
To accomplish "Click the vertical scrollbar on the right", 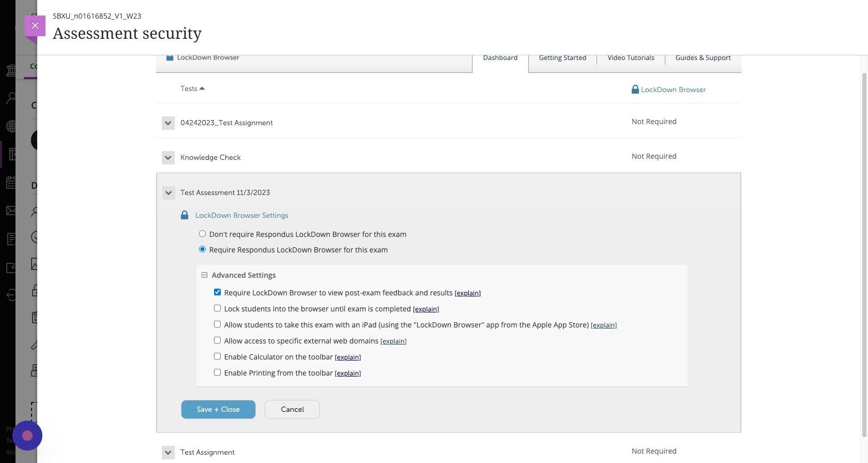I will [864, 248].
